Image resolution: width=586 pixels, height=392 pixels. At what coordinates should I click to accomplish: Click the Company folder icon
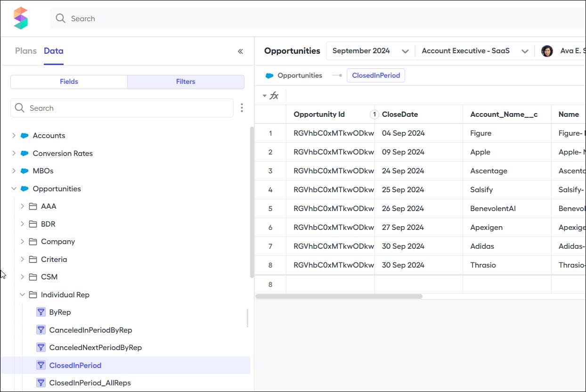[x=33, y=242]
